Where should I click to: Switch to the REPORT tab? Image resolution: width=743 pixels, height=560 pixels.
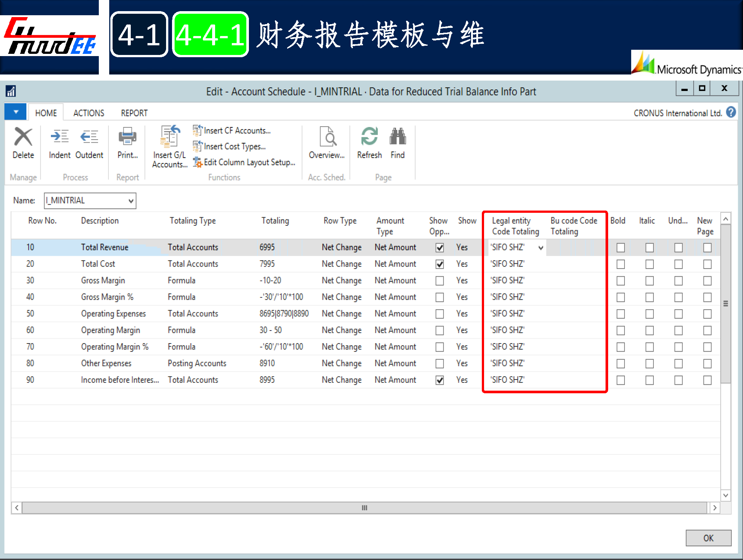pyautogui.click(x=134, y=113)
